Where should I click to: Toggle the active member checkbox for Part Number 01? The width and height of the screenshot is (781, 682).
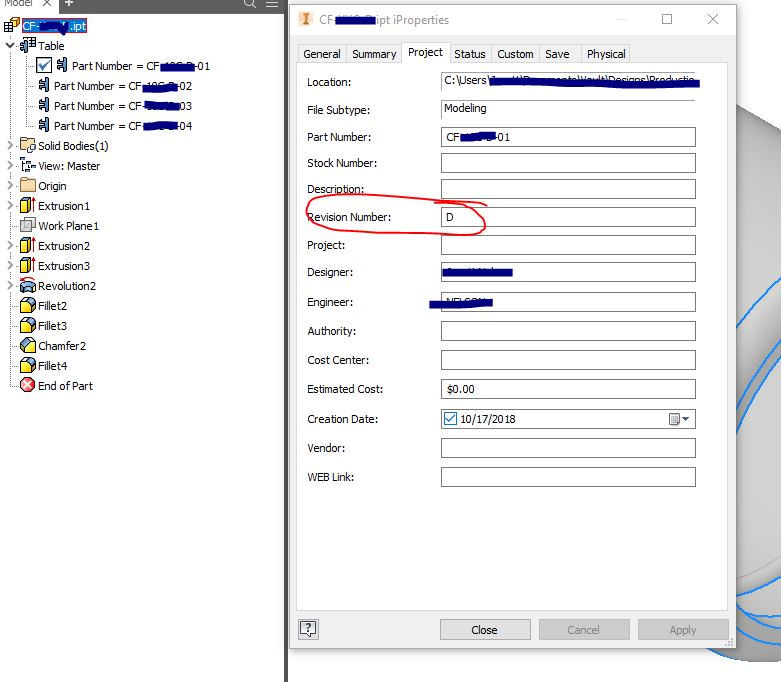pos(44,65)
